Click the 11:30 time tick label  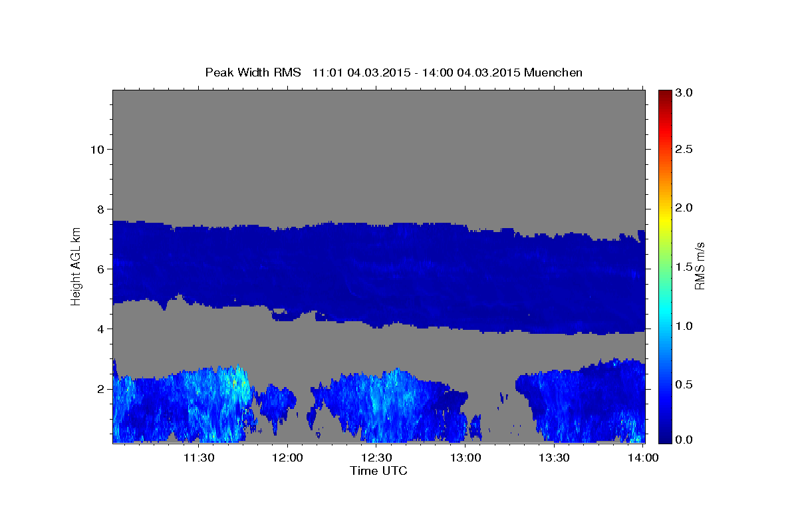[x=198, y=458]
